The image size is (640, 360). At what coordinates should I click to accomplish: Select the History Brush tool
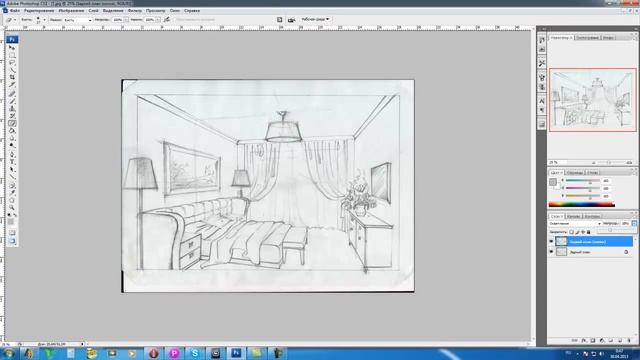[x=12, y=116]
